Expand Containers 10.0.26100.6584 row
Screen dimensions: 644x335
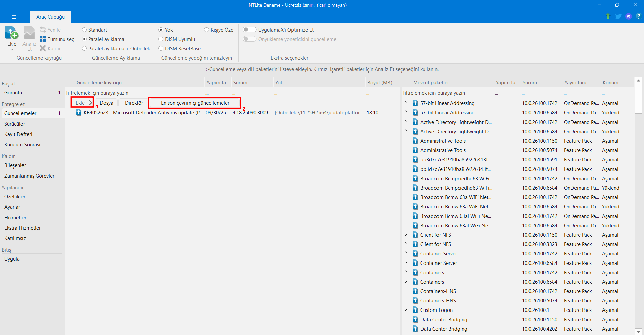(406, 282)
